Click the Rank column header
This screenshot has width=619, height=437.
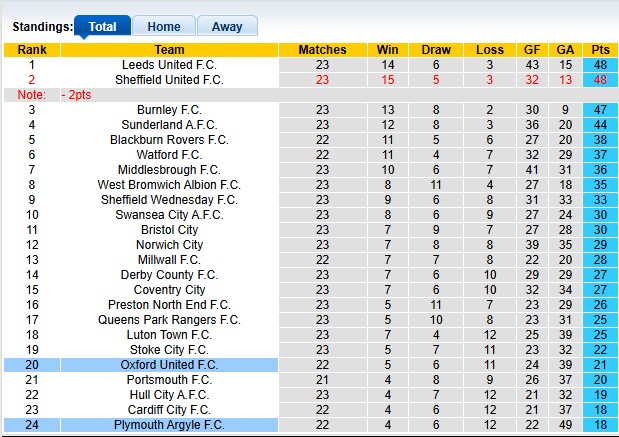coord(31,50)
